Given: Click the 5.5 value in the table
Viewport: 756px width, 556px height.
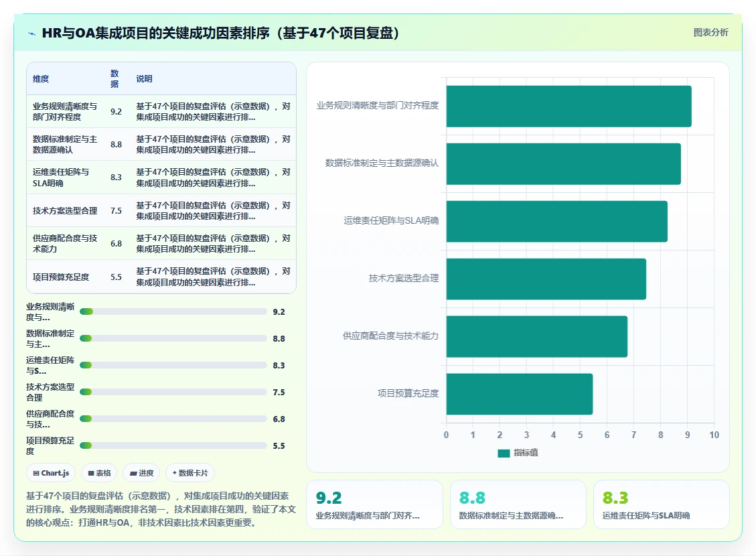Looking at the screenshot, I should point(117,277).
